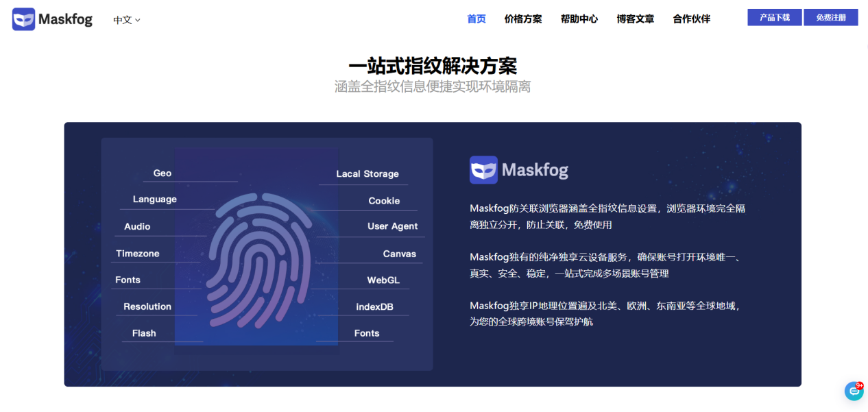868x412 pixels.
Task: Open 帮助中心 help center
Action: tap(579, 19)
